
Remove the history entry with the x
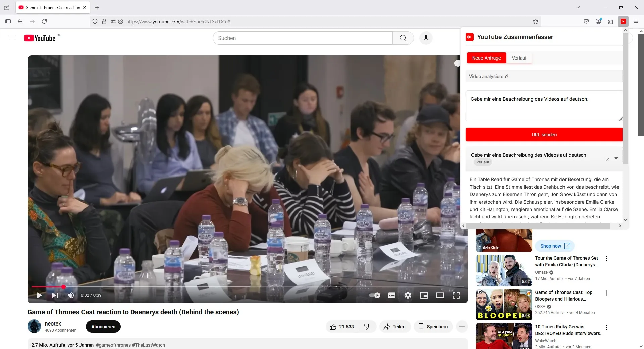pos(607,159)
